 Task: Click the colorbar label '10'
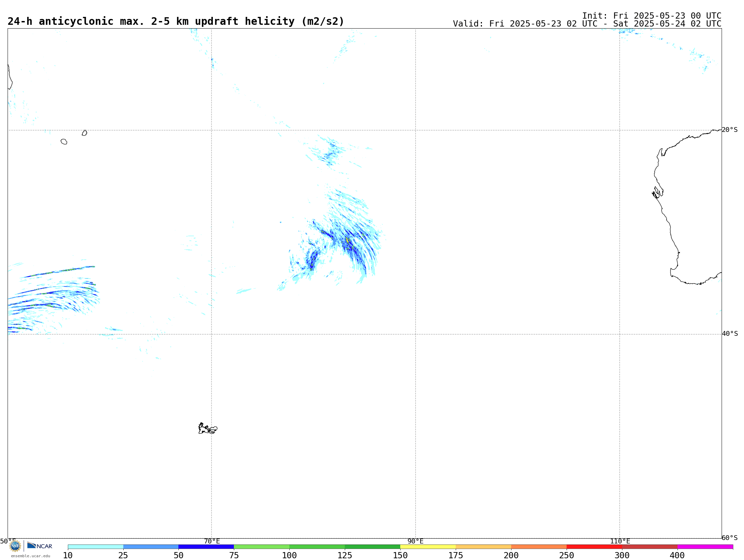68,555
